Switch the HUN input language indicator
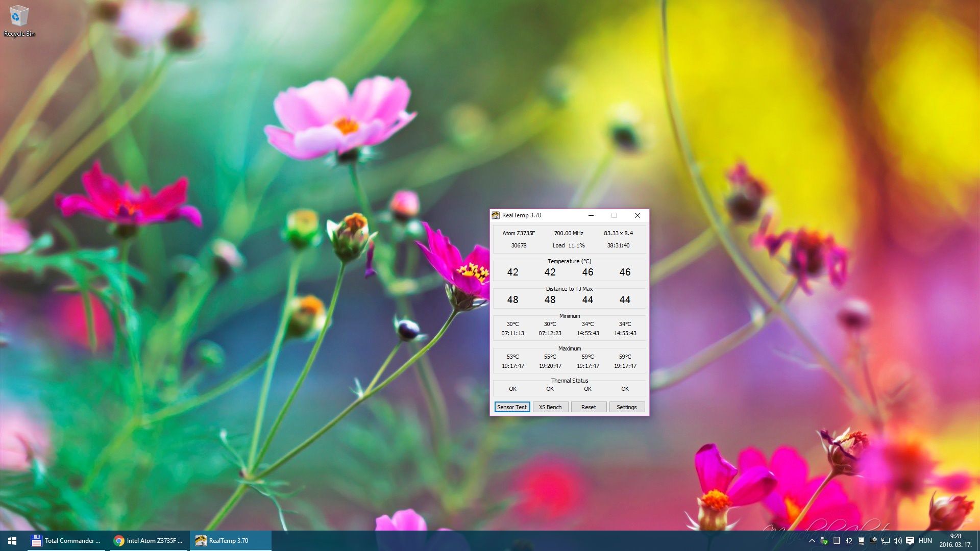Viewport: 980px width, 551px height. 925,541
